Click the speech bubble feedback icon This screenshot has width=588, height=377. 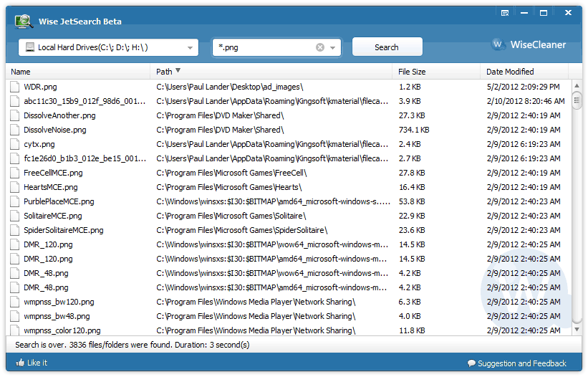point(471,363)
